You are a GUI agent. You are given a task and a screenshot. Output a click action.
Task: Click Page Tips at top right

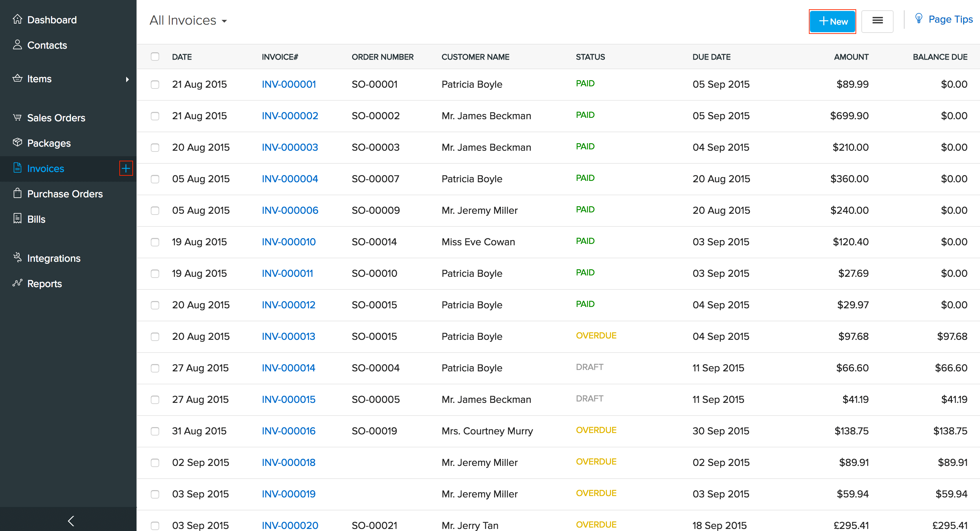coord(950,19)
